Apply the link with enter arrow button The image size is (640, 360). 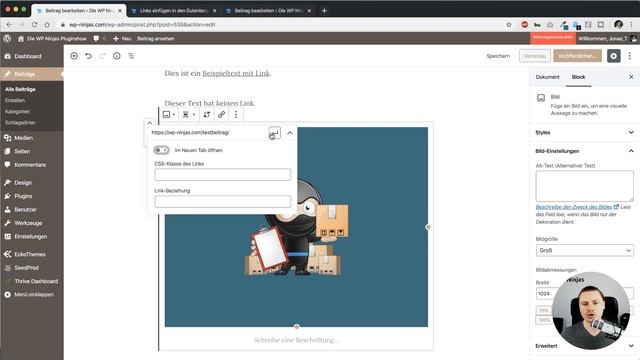click(275, 133)
